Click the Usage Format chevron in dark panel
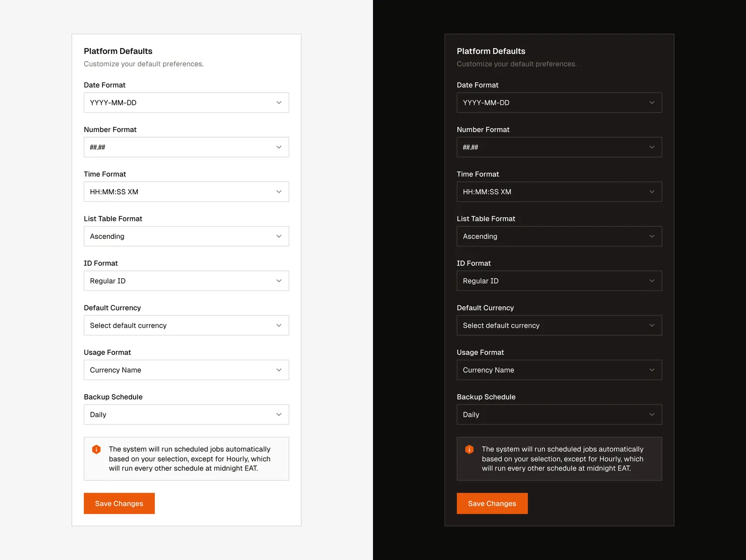This screenshot has width=746, height=560. point(652,370)
